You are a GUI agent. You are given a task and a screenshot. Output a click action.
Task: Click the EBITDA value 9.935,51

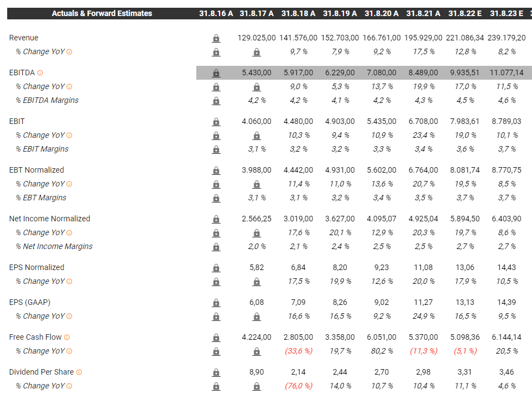pos(465,73)
